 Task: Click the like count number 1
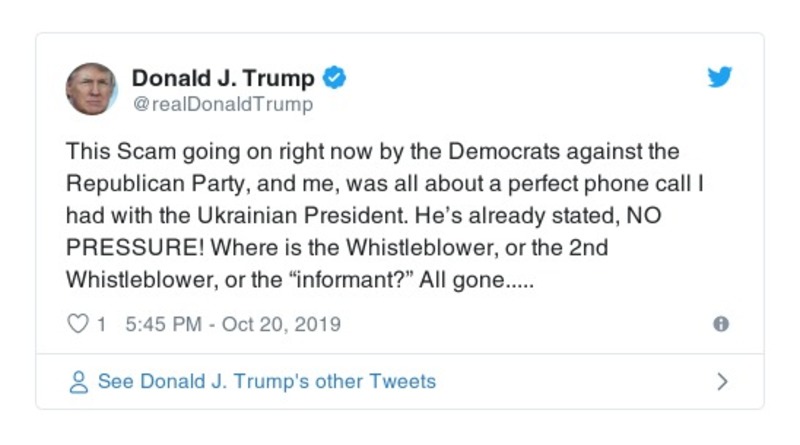pyautogui.click(x=101, y=324)
